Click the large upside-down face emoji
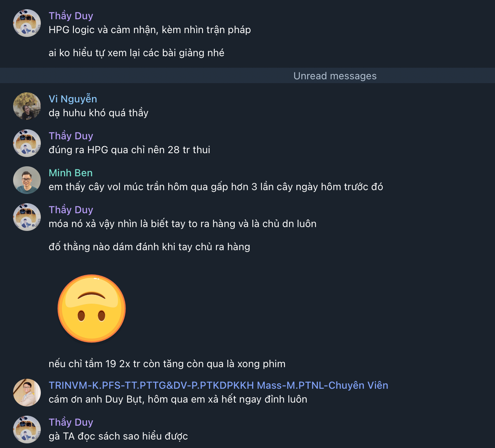 tap(92, 308)
